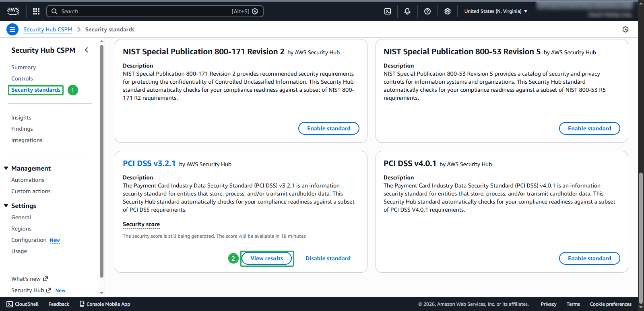Open the United States (N. Virginia) region dropdown
This screenshot has height=311, width=644.
pos(495,11)
